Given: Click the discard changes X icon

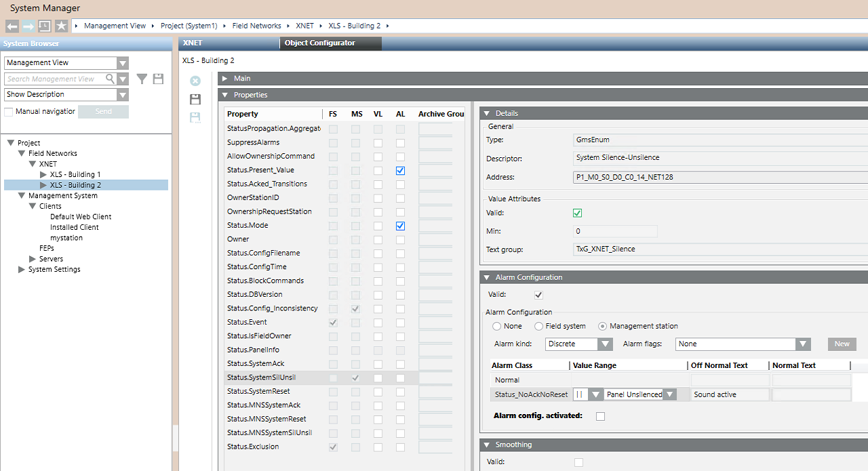Looking at the screenshot, I should click(195, 81).
